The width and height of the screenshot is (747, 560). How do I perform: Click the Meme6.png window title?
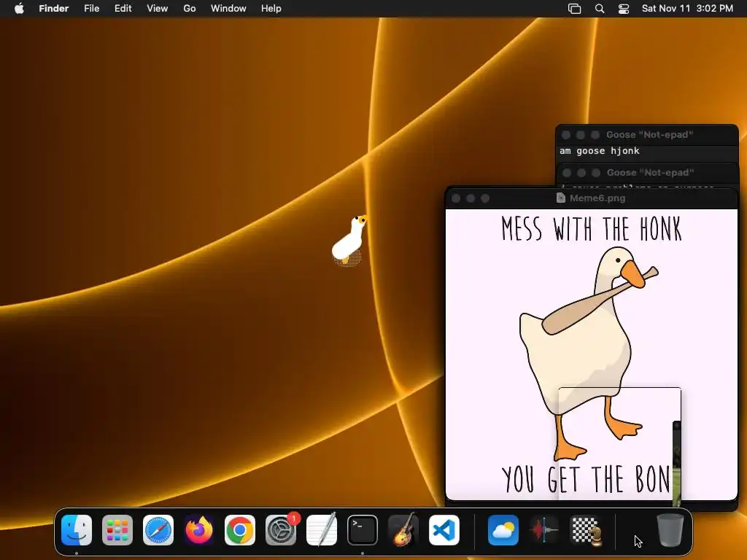pos(597,198)
